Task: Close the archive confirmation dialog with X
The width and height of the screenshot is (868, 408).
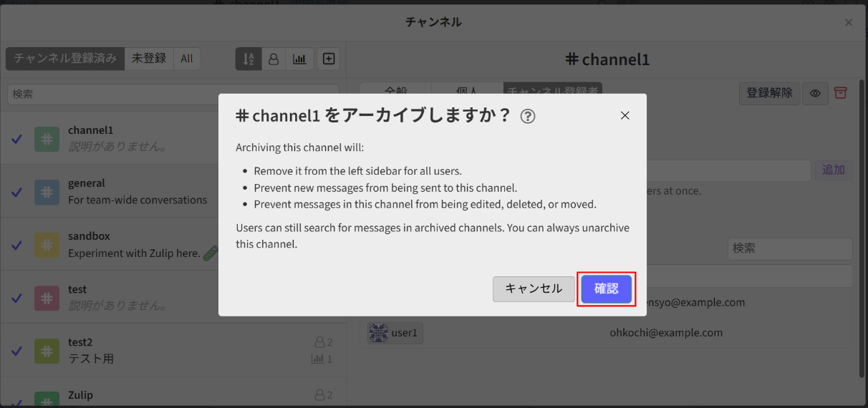Action: pyautogui.click(x=625, y=115)
